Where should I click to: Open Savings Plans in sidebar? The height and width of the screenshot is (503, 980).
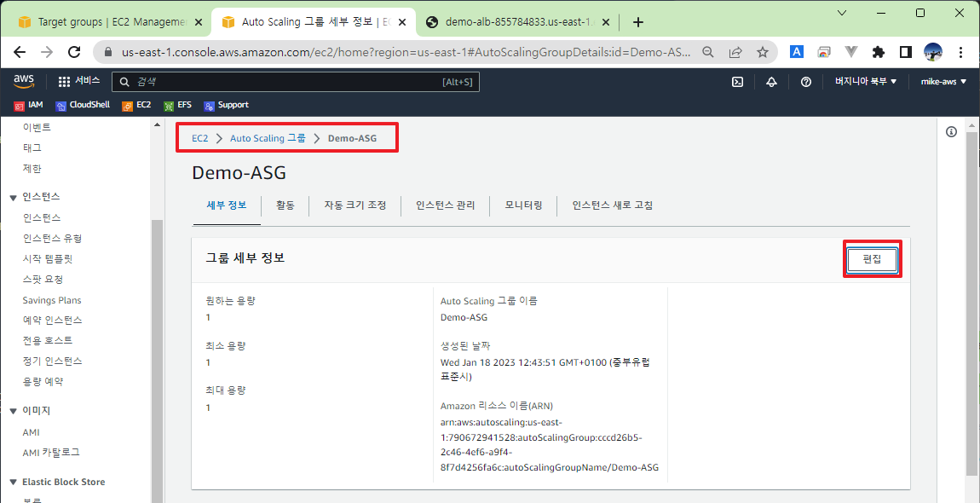click(52, 300)
